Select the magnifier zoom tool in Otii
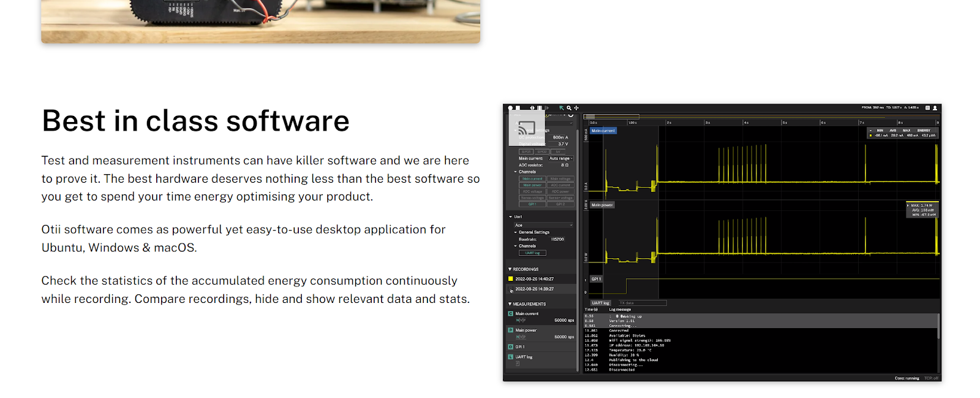The height and width of the screenshot is (398, 980). click(x=569, y=108)
